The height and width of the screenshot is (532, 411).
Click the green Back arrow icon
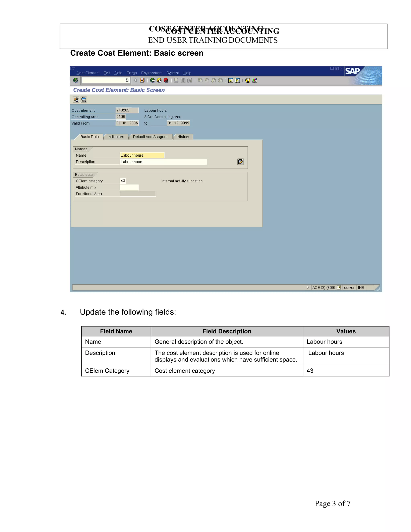tap(153, 80)
